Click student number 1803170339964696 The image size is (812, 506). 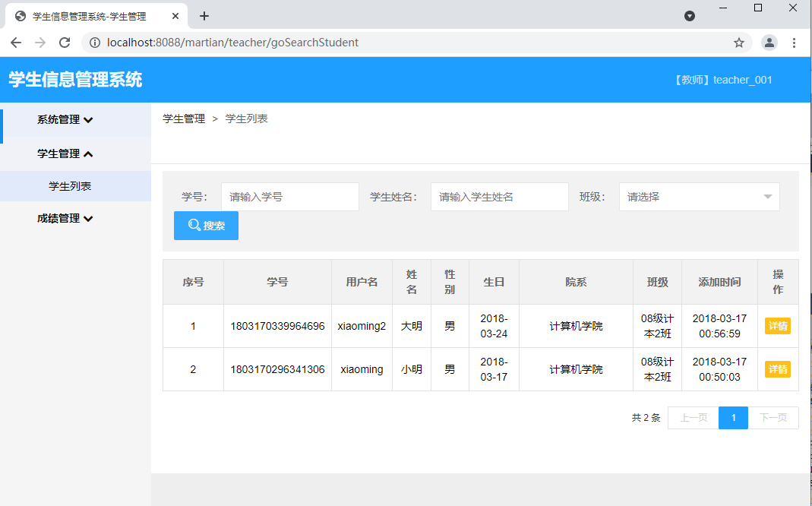point(277,326)
